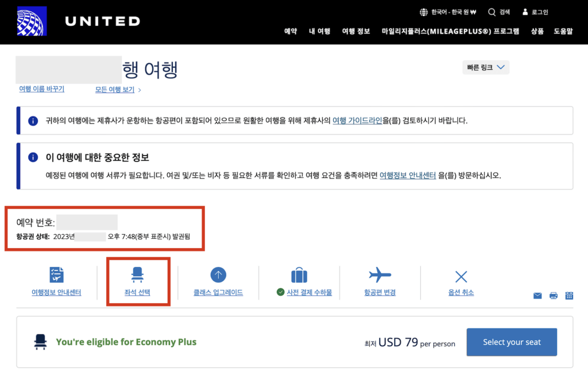Open the 내 여행 menu

(x=319, y=31)
